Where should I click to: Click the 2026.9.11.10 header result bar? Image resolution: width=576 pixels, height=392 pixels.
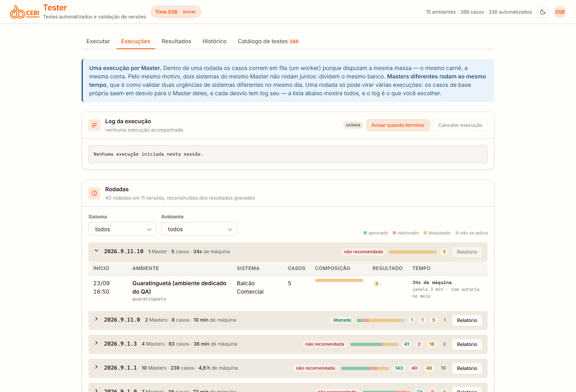point(413,252)
